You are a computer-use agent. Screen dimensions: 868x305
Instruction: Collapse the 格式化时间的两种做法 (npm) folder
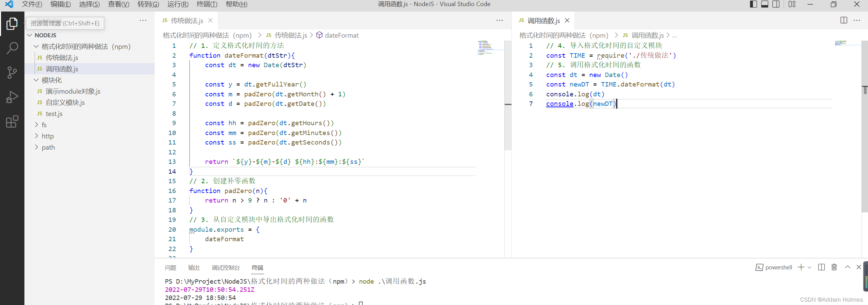coord(36,46)
